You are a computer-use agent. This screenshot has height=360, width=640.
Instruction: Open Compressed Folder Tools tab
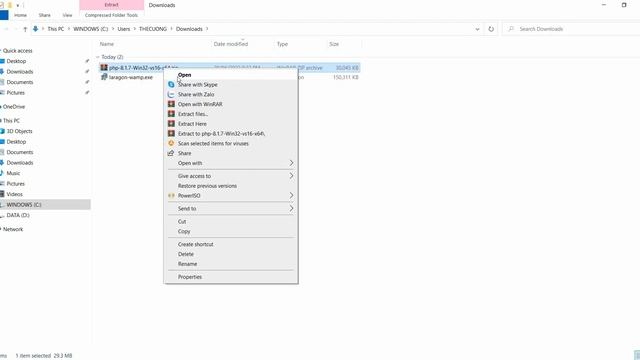coord(111,15)
